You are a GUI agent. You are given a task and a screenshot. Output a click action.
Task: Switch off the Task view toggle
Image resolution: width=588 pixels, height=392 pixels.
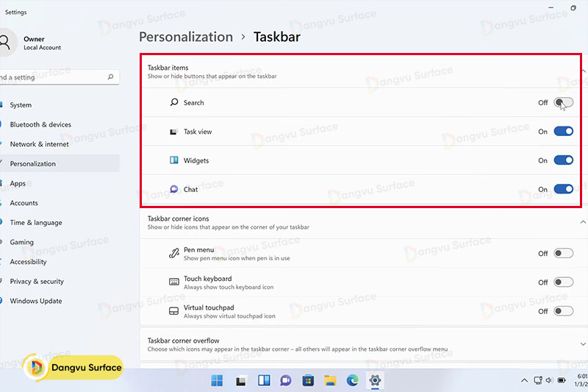click(563, 132)
